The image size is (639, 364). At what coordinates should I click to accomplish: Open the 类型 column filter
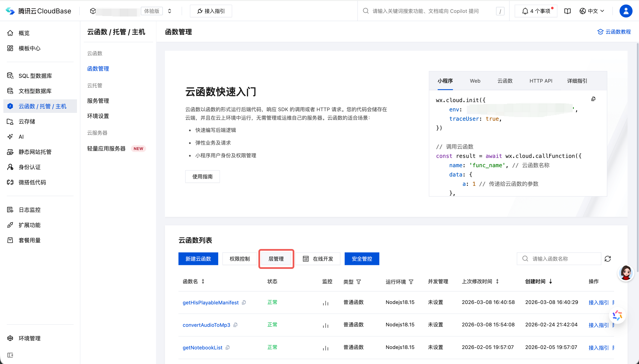(x=358, y=282)
